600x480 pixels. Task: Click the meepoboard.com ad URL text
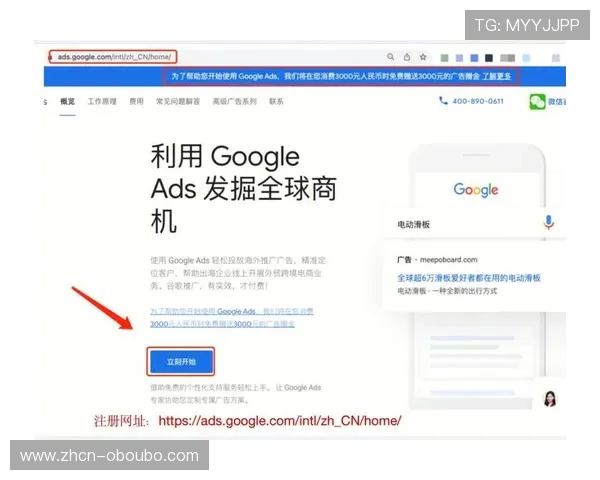coord(448,260)
